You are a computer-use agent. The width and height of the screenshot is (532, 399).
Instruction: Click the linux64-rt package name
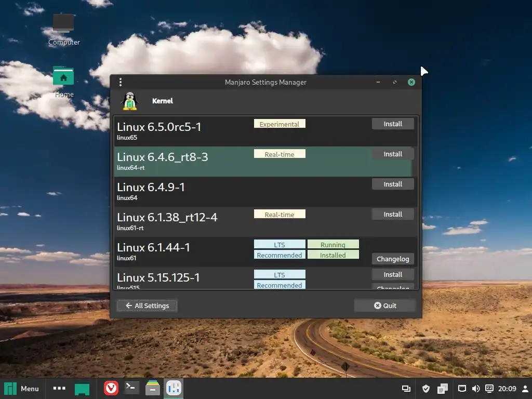pyautogui.click(x=130, y=168)
